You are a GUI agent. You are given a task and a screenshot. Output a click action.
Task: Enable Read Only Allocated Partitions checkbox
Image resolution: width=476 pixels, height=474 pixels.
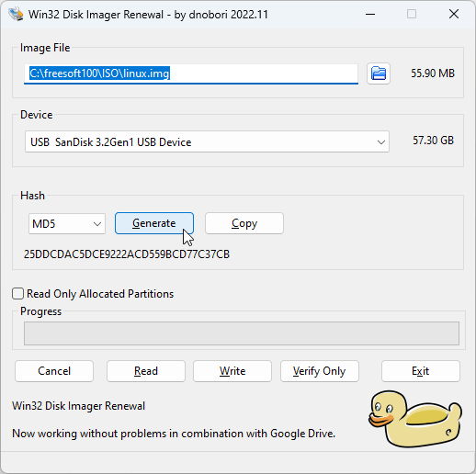tap(17, 293)
